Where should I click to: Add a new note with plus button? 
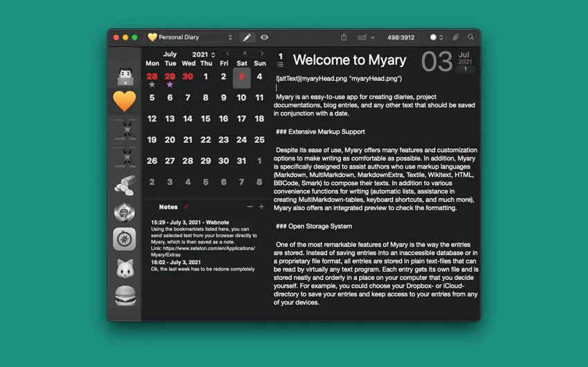pyautogui.click(x=261, y=207)
